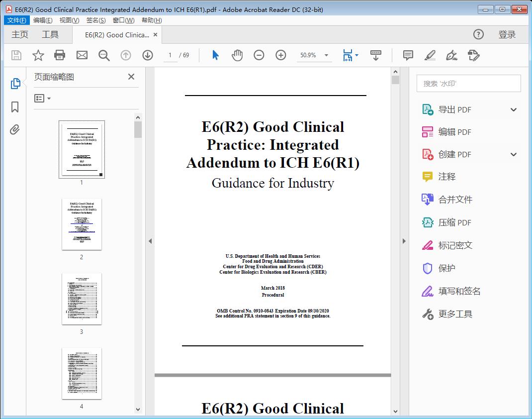Click the email document icon
Screen dimensions: 532x419
click(82, 55)
